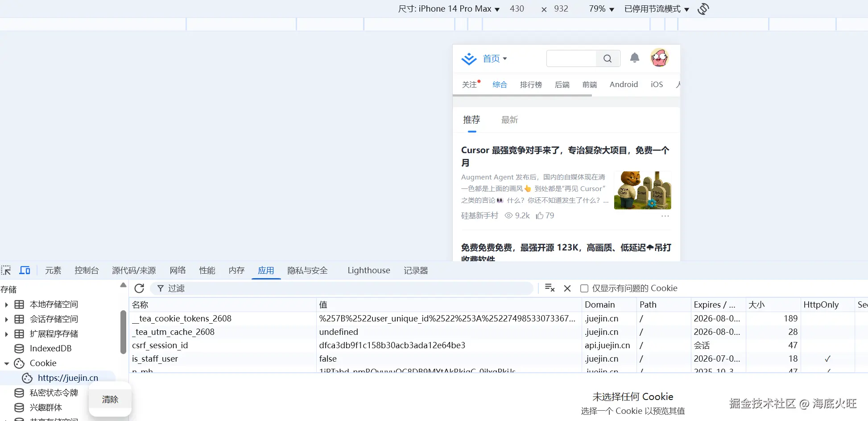The height and width of the screenshot is (421, 868).
Task: Enable 仅显示有问题的 Cookie checkbox
Action: pos(584,288)
